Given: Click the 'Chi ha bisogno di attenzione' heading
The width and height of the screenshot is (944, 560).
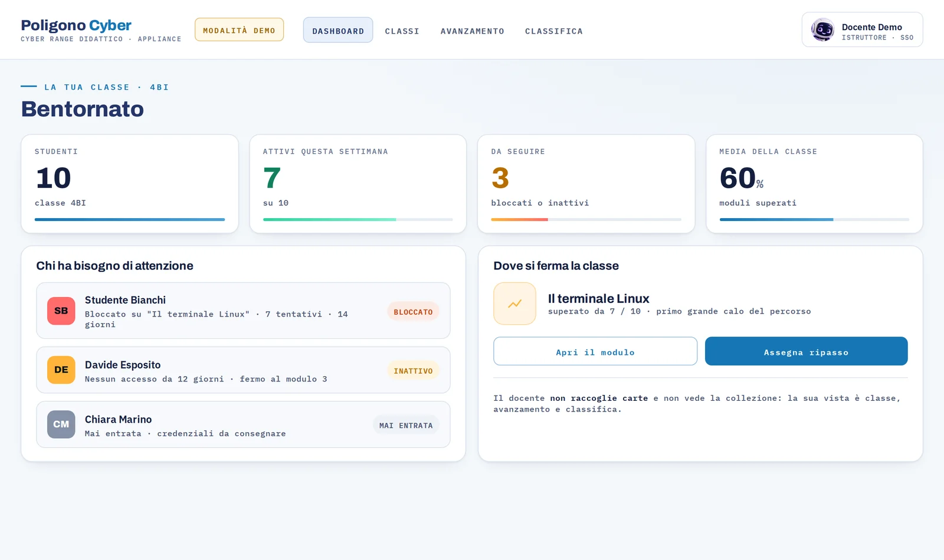Looking at the screenshot, I should pos(114,265).
